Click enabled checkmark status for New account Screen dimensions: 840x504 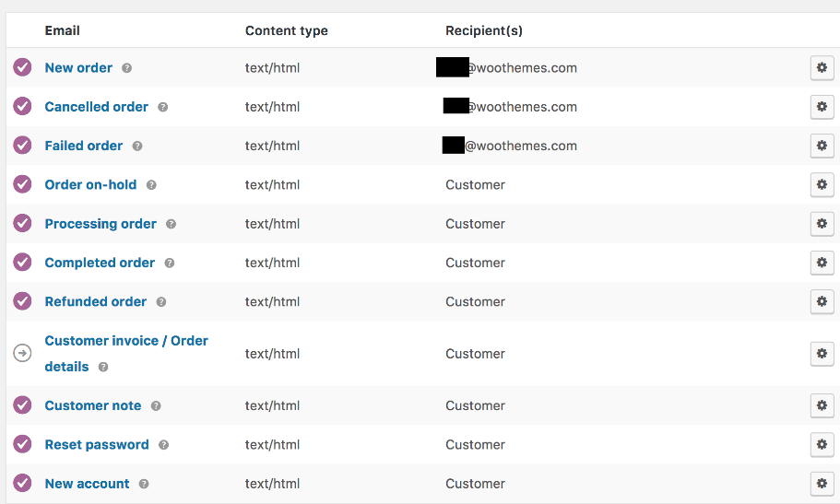(22, 483)
